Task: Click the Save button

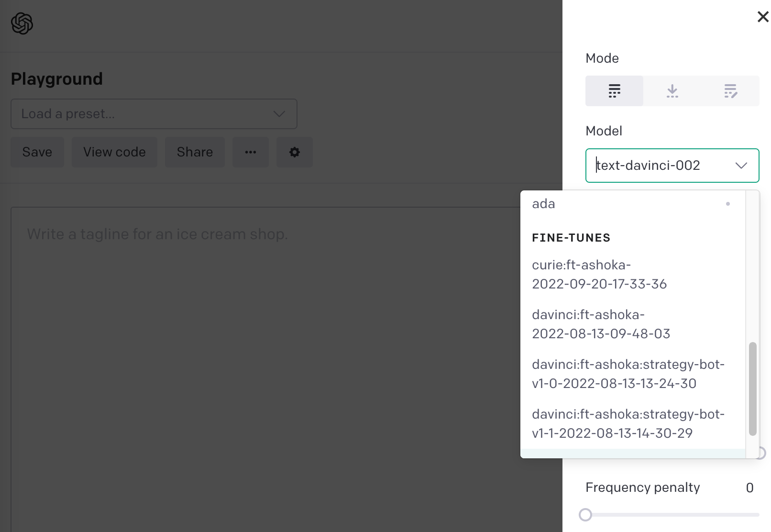Action: 37,152
